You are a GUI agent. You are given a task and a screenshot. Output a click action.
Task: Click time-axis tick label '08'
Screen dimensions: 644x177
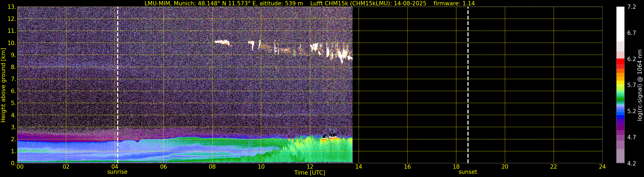[x=212, y=167]
